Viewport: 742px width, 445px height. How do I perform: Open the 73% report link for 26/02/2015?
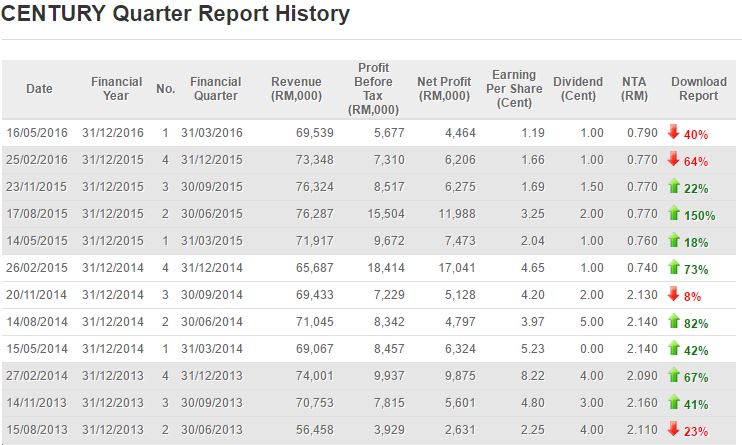click(x=696, y=269)
